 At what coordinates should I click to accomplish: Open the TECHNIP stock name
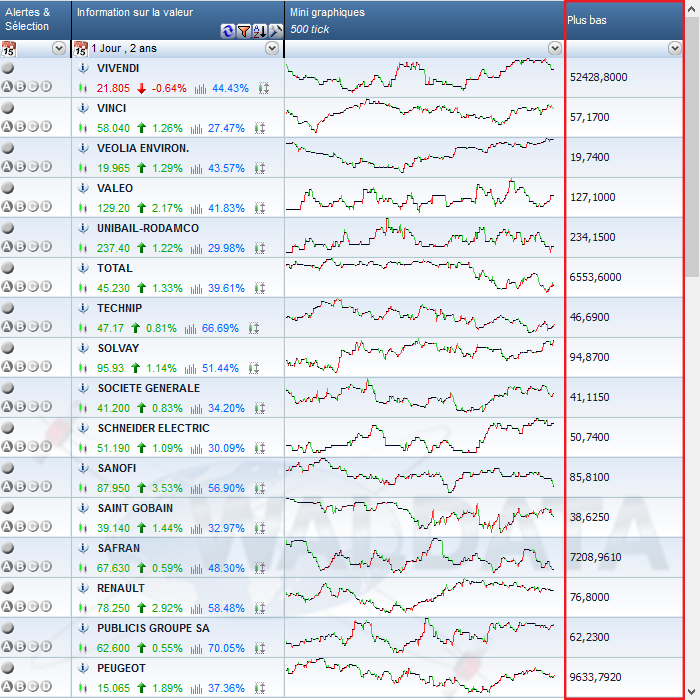[119, 308]
